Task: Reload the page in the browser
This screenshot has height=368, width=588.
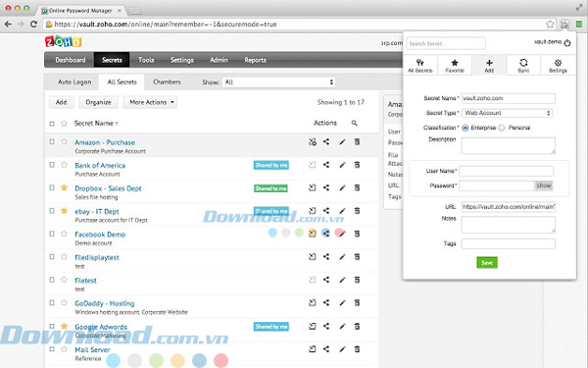Action: click(33, 24)
